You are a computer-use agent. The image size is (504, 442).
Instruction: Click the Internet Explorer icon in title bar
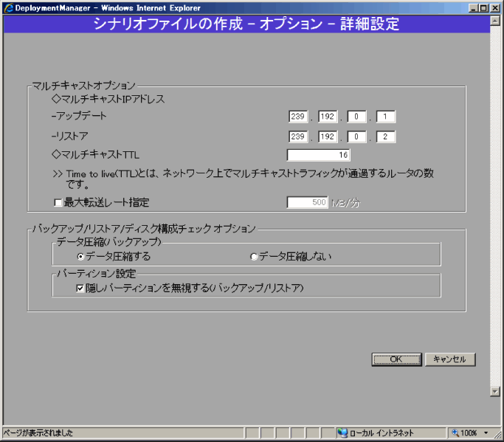[9, 7]
